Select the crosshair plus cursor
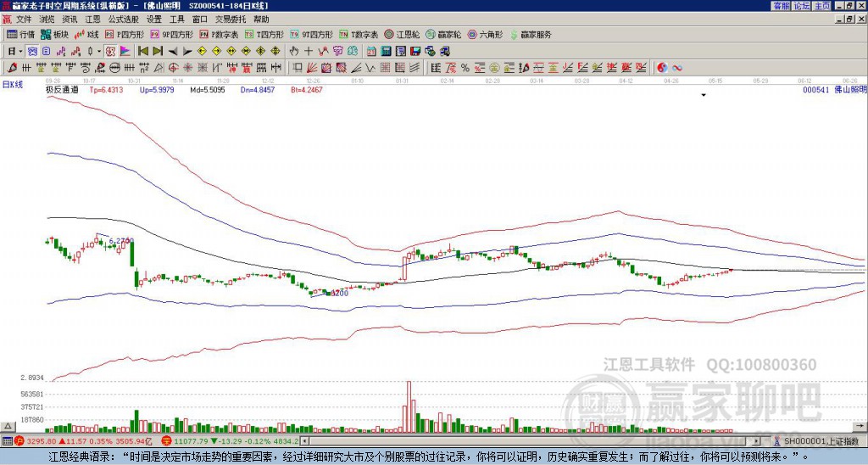868x465 pixels. click(x=309, y=52)
